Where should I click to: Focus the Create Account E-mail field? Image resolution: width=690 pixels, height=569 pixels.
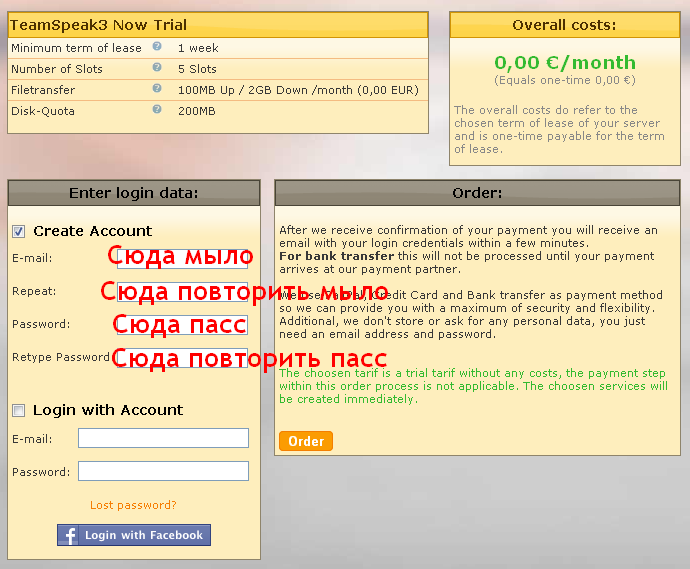coord(182,259)
